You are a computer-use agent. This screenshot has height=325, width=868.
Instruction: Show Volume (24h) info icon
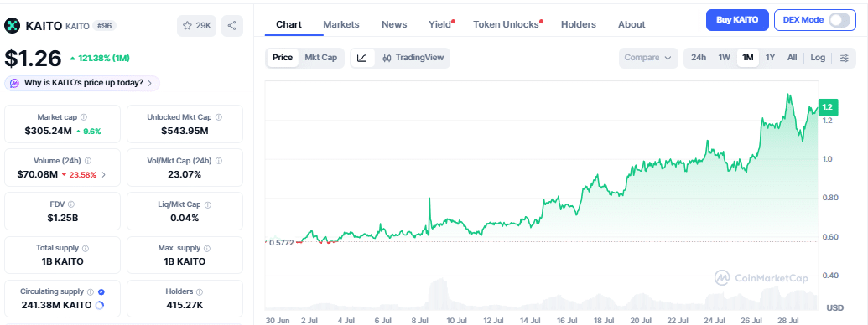(88, 161)
